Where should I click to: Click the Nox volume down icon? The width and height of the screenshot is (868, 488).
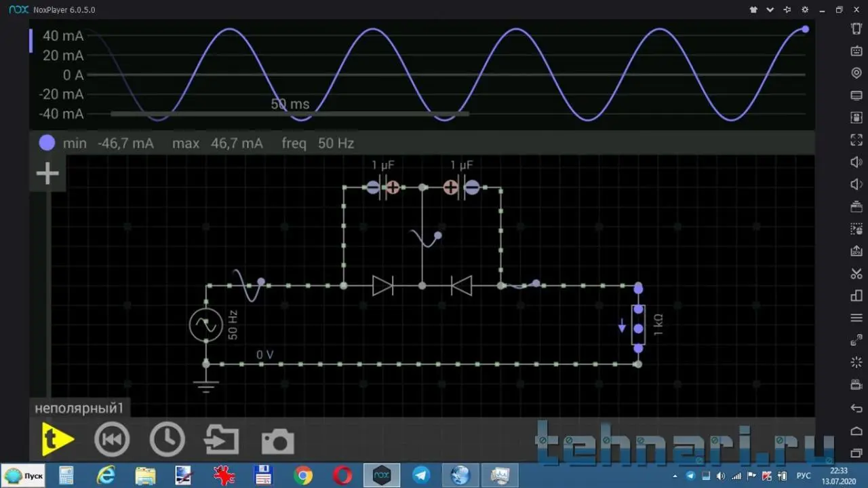pyautogui.click(x=856, y=185)
